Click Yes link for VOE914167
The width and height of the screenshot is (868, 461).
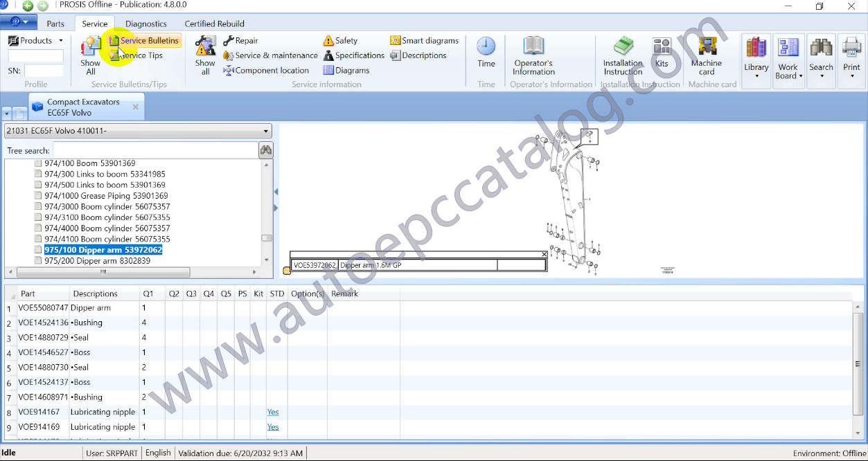coord(273,412)
